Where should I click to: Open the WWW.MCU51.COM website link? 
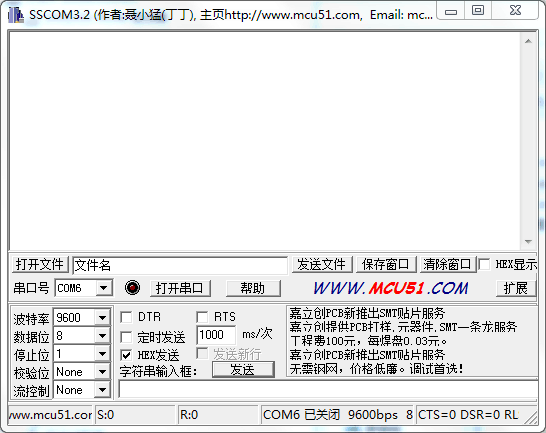click(391, 288)
